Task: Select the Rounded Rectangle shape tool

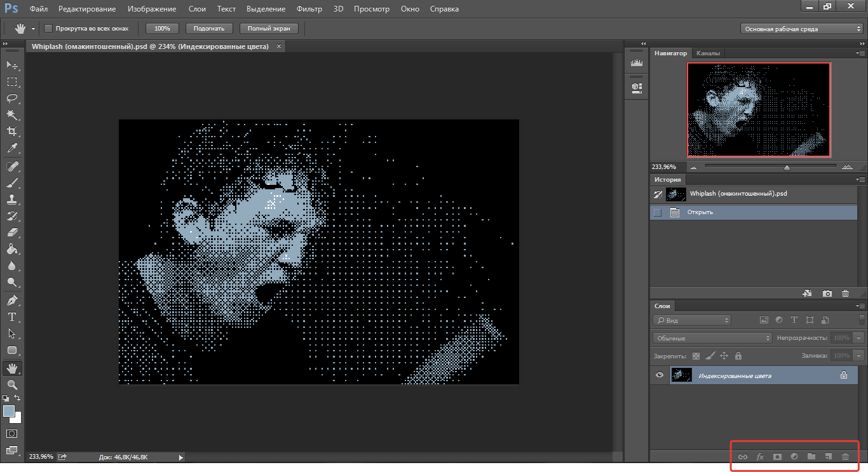Action: [12, 350]
